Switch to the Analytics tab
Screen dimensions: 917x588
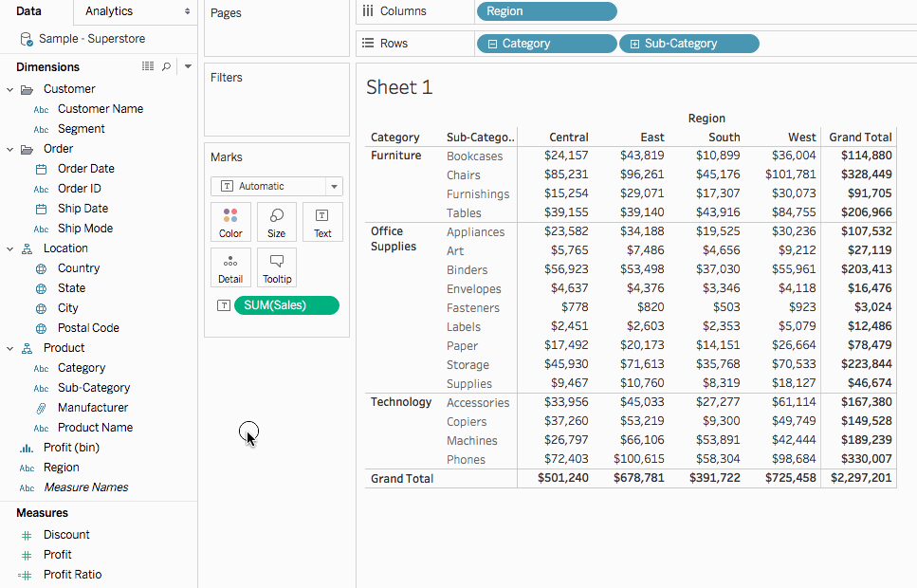135,11
